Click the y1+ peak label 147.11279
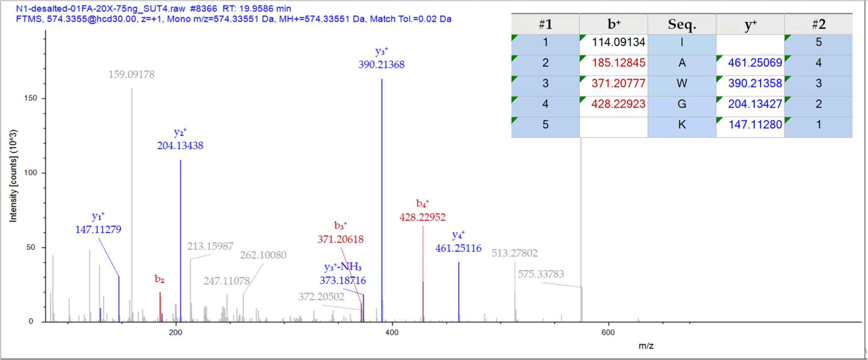The width and height of the screenshot is (868, 360). point(98,229)
